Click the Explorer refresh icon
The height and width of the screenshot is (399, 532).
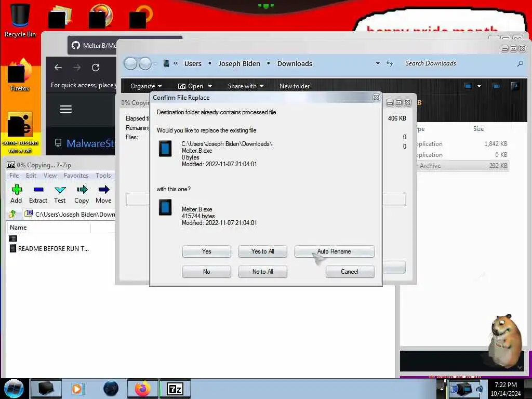click(390, 63)
